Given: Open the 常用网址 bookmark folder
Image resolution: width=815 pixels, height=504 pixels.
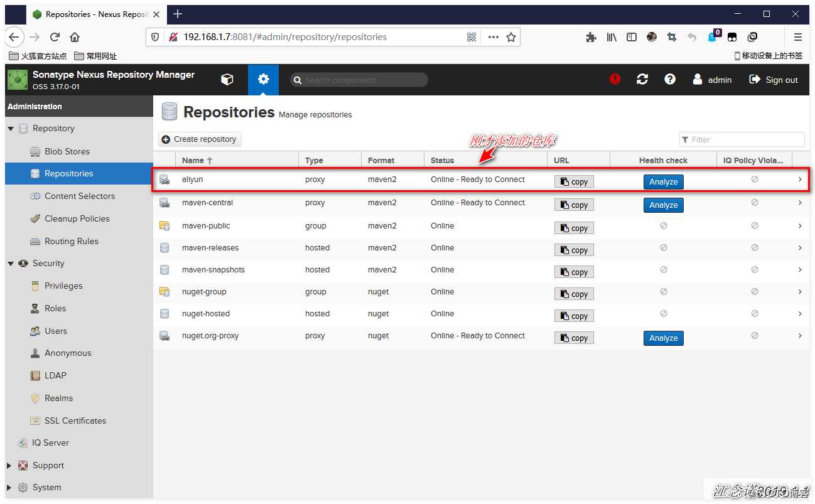Looking at the screenshot, I should tap(95, 56).
